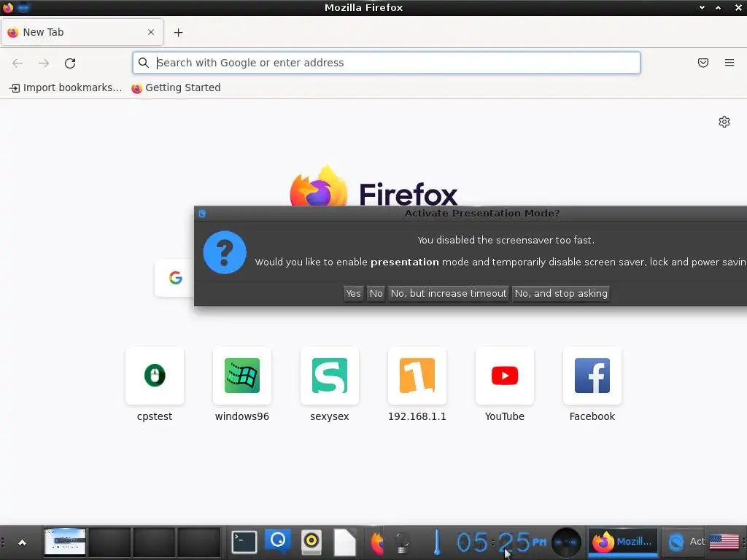Click Yes in the presentation mode dialog
The image size is (747, 560).
click(x=353, y=293)
